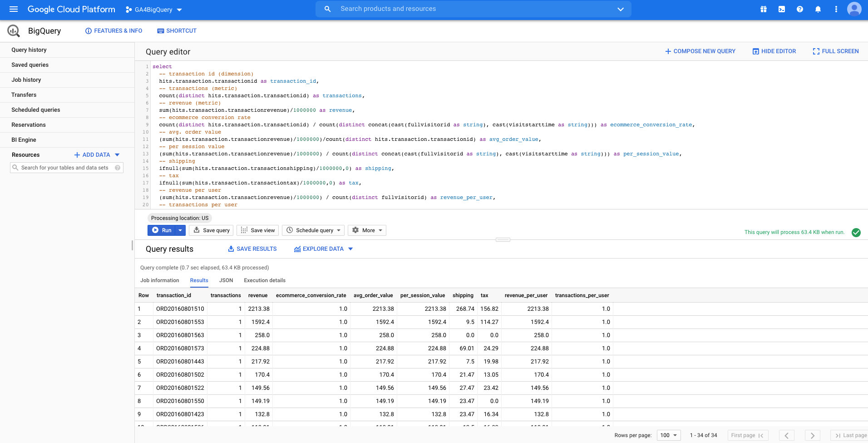Image resolution: width=868 pixels, height=443 pixels.
Task: Click the avg_order_value column header
Action: 373,295
